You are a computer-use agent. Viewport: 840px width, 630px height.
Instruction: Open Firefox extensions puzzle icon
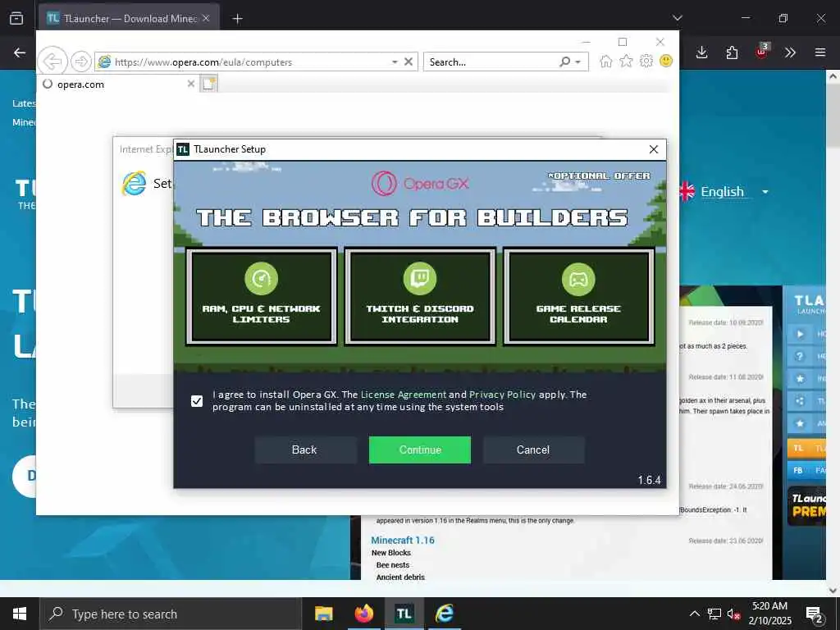(x=732, y=52)
